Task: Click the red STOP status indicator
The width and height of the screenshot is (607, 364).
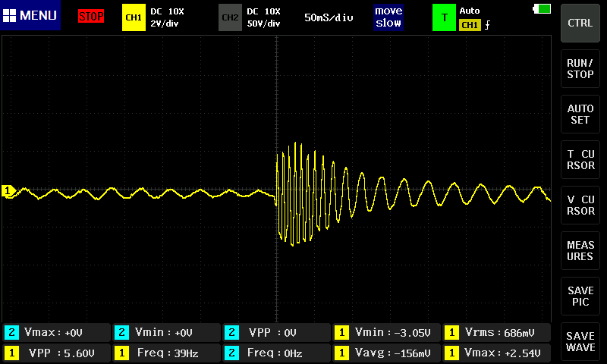Action: 91,16
